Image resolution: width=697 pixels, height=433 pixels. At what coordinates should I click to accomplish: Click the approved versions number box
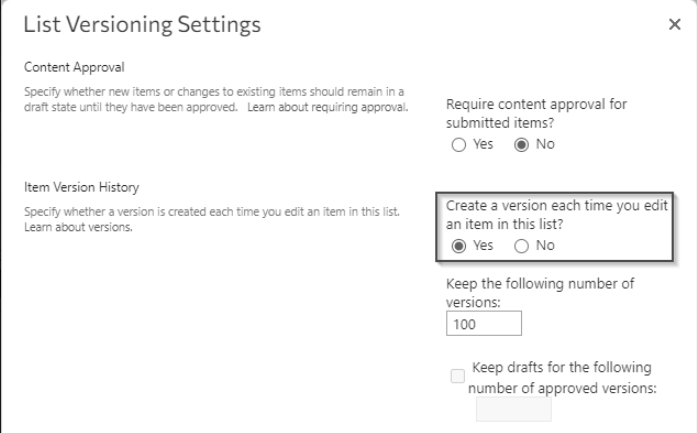(x=513, y=409)
